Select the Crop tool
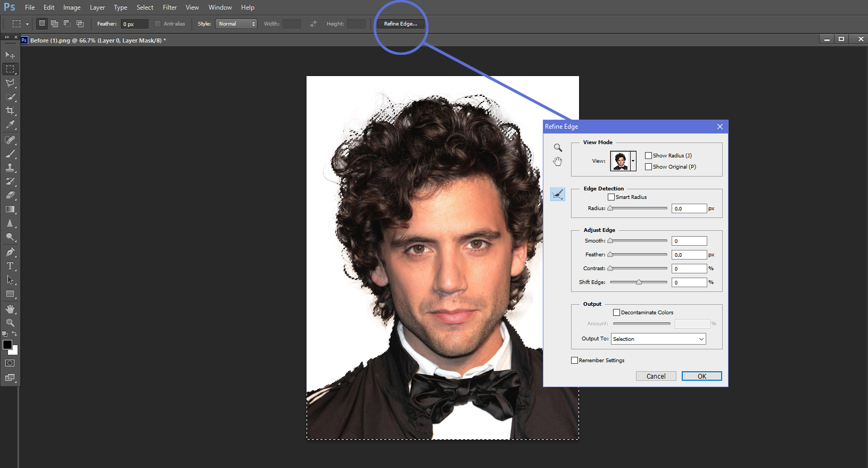 [10, 111]
